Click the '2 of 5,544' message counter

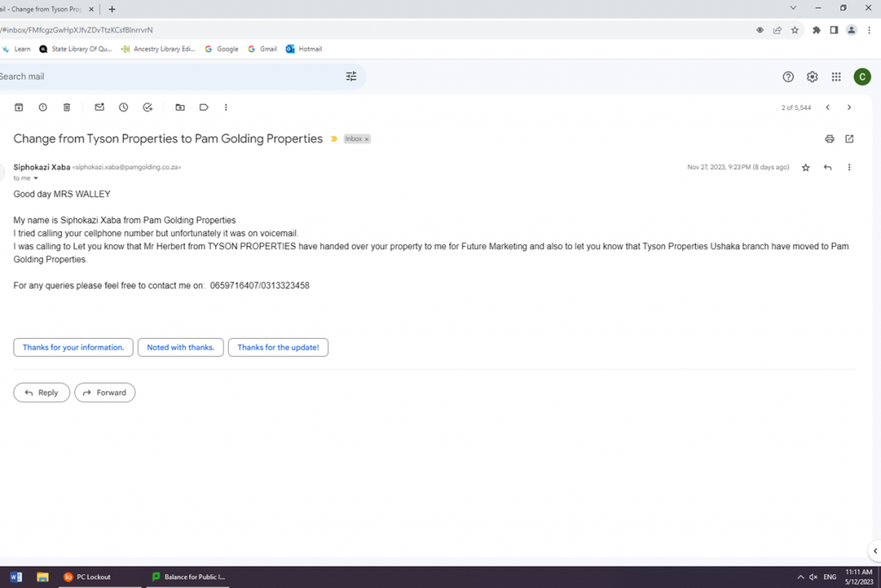[796, 107]
